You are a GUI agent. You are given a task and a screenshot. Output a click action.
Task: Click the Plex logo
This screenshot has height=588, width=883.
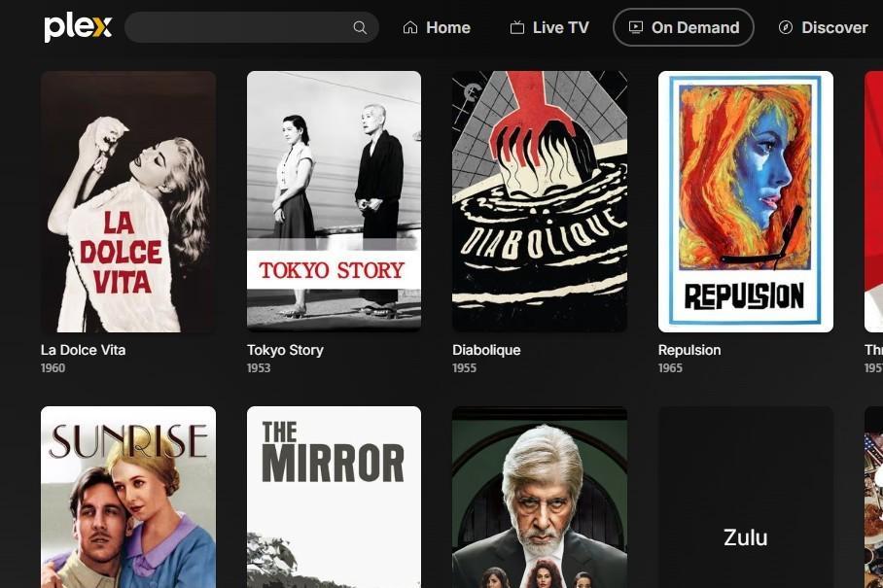tap(78, 27)
